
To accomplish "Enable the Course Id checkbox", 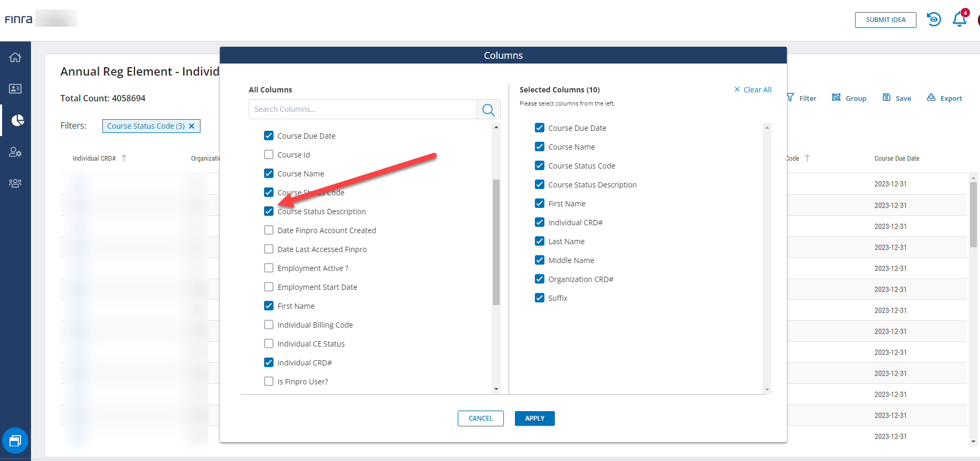I will (x=269, y=154).
